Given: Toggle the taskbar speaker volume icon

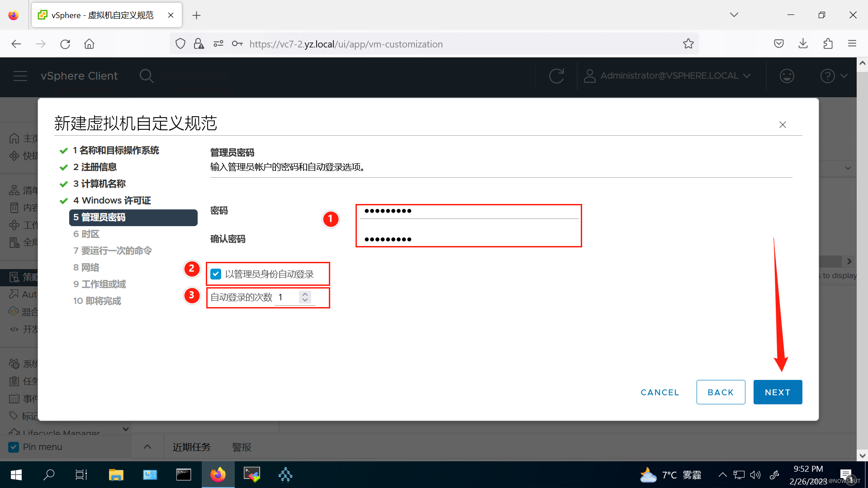Looking at the screenshot, I should click(x=754, y=474).
